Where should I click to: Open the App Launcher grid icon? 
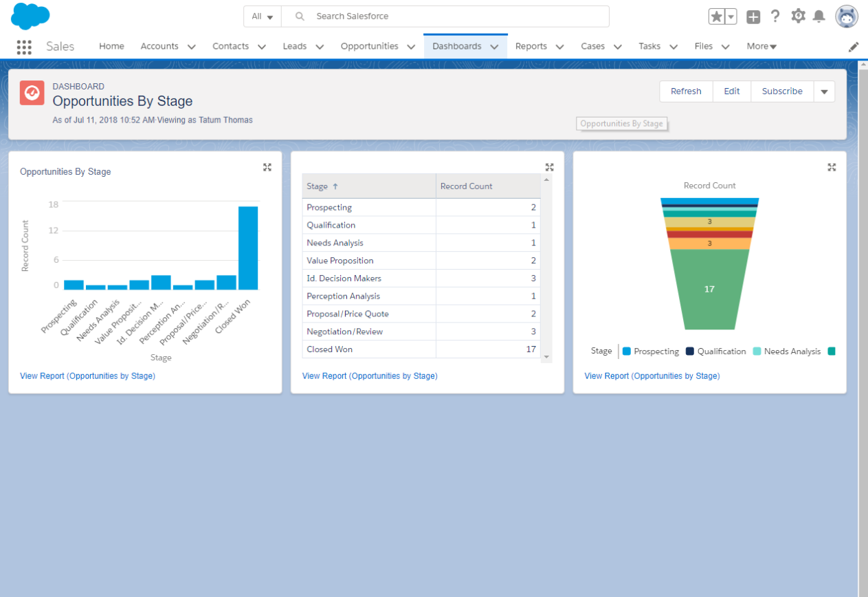[24, 47]
